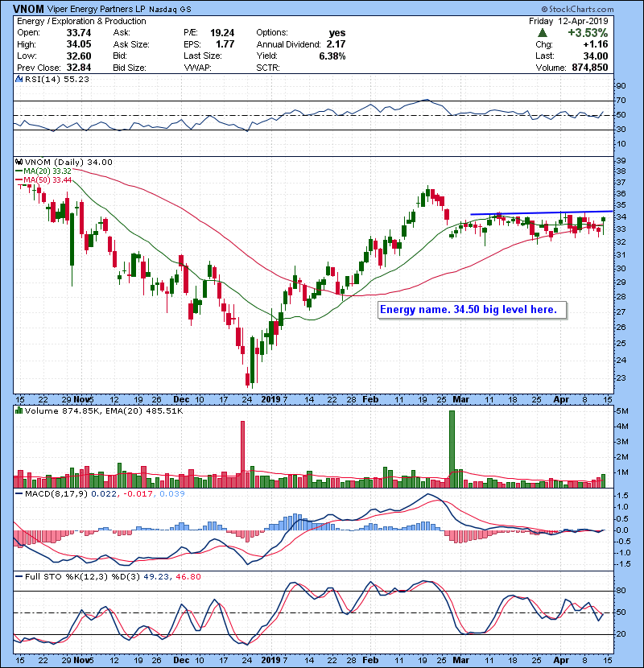644x668 pixels.
Task: Click the 70 level on the RSI scale
Action: (x=621, y=101)
